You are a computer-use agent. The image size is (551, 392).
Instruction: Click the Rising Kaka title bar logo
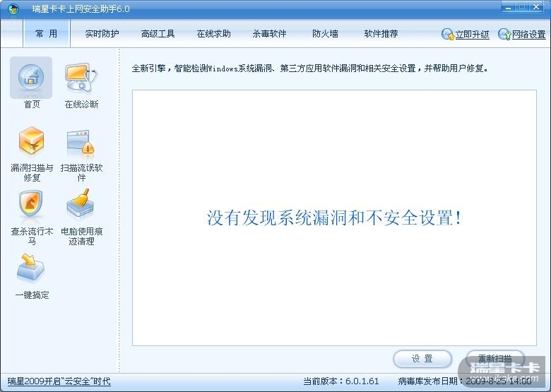pyautogui.click(x=13, y=8)
